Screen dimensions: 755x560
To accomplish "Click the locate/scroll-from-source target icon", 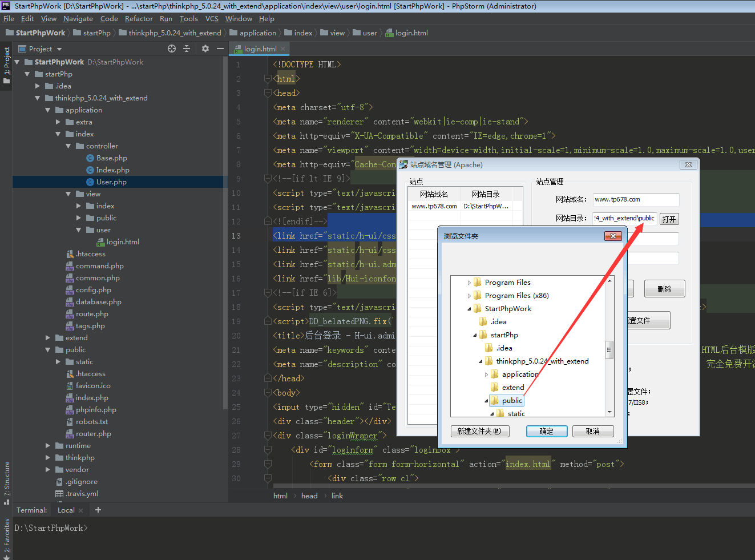I will pos(172,49).
